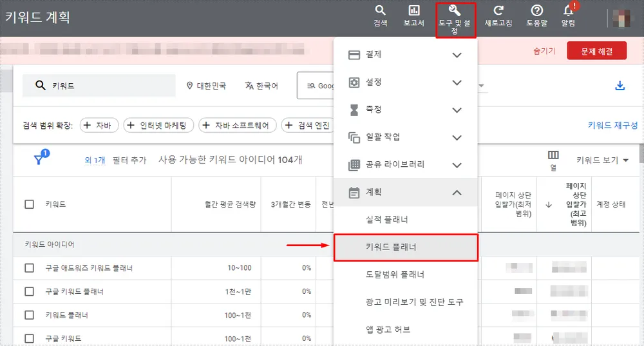Click the download keyword ideas icon
The height and width of the screenshot is (346, 644).
click(620, 86)
